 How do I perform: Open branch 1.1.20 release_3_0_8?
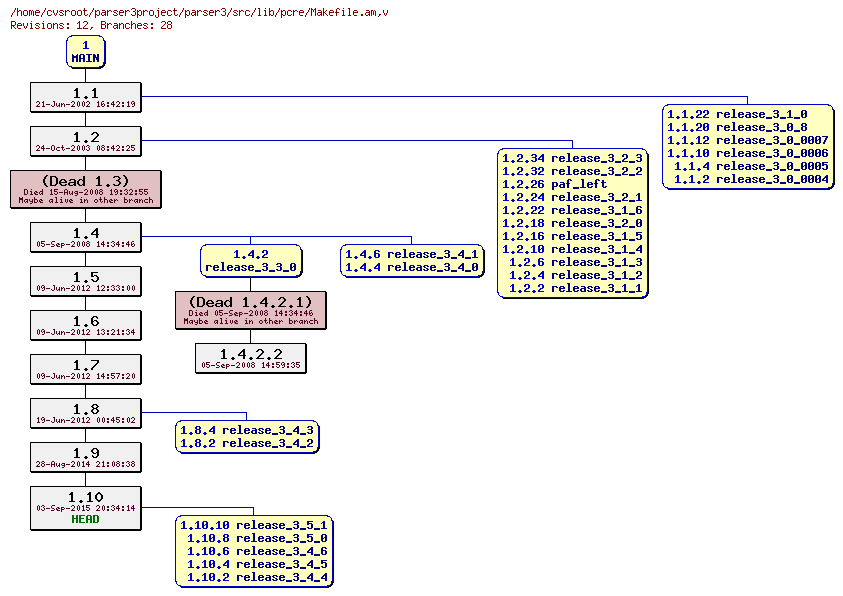coord(738,127)
